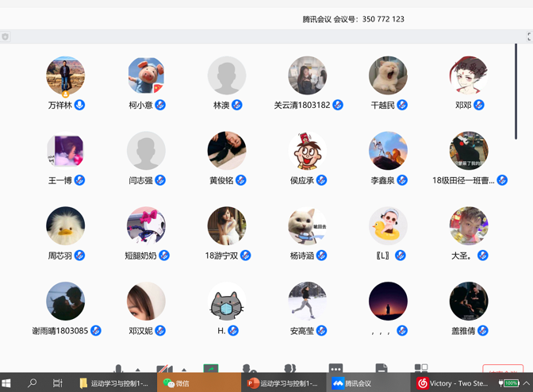
Task: Mute the microphone in meeting toolbar
Action: (x=118, y=369)
